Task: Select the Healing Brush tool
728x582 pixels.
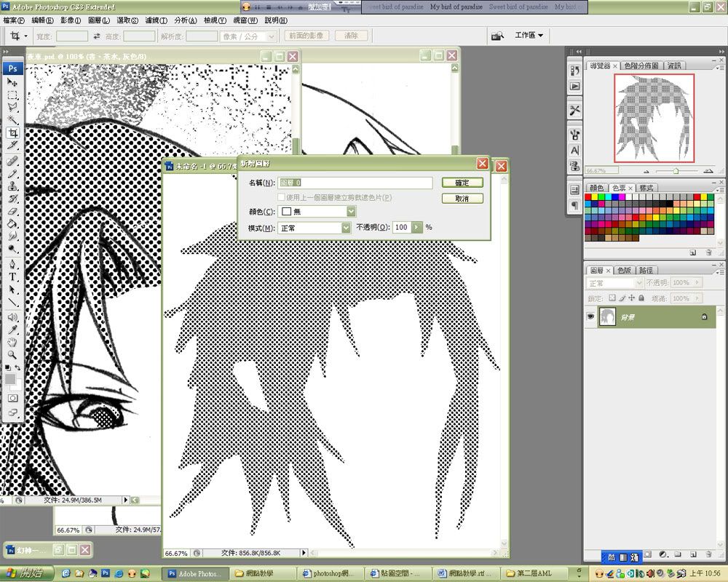Action: [12, 161]
